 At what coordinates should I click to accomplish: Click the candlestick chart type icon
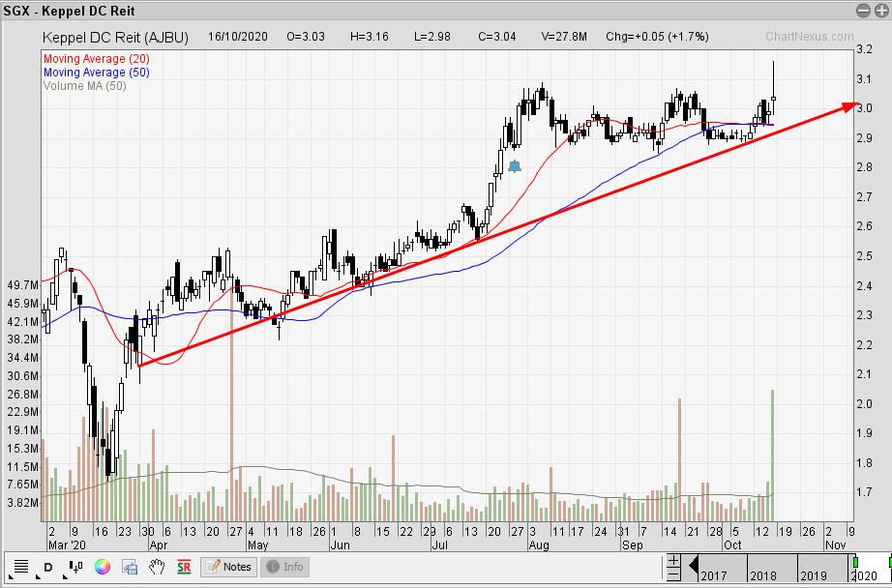75,565
